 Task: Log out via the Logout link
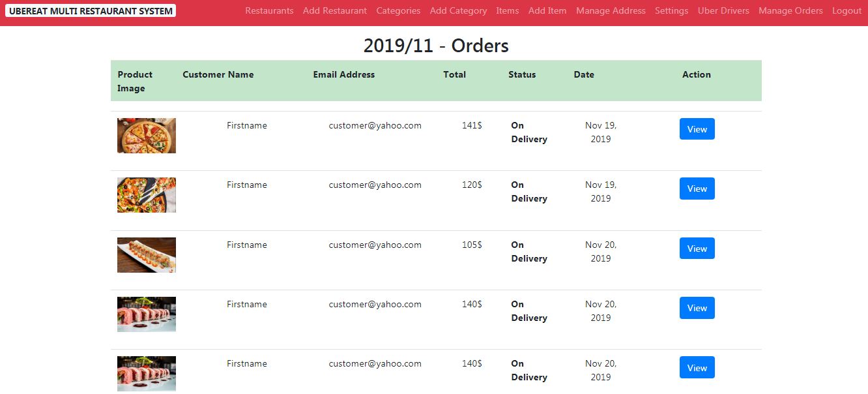(x=846, y=10)
